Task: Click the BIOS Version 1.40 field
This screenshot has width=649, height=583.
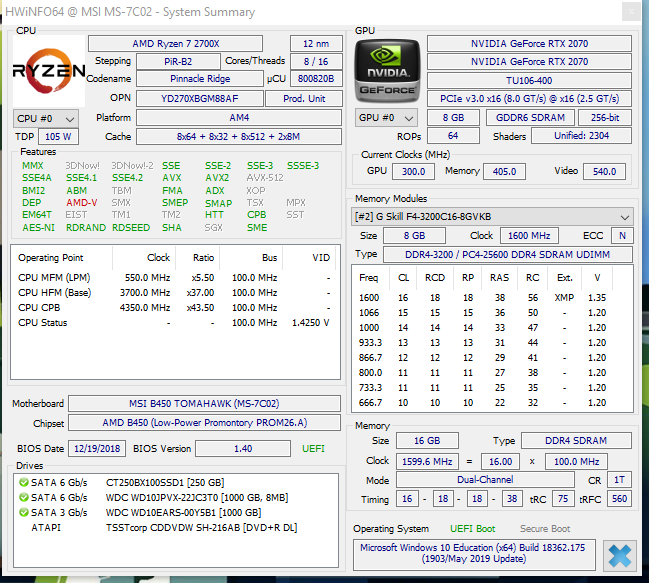Action: (x=243, y=449)
